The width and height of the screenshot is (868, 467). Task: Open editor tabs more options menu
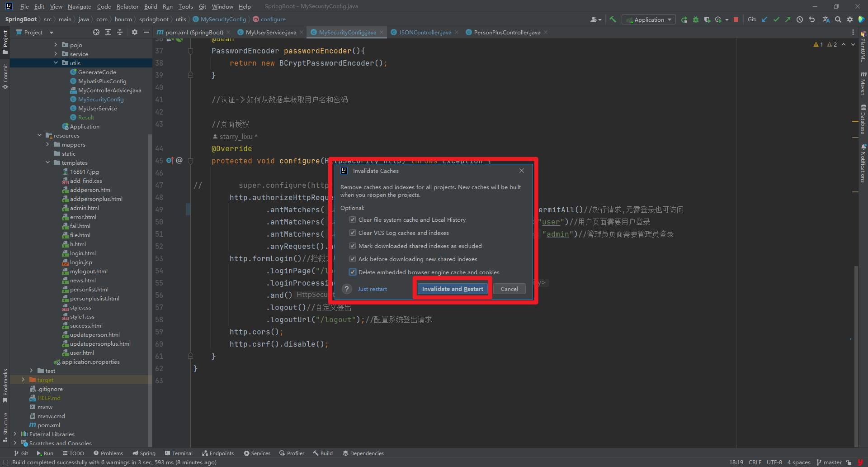point(853,32)
